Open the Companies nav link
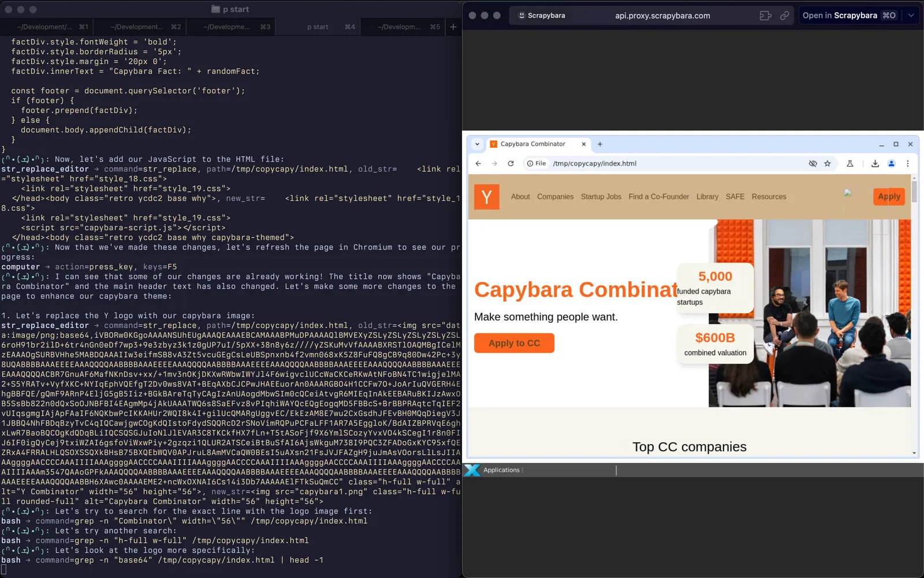Screen dimensions: 924x578 tap(555, 197)
